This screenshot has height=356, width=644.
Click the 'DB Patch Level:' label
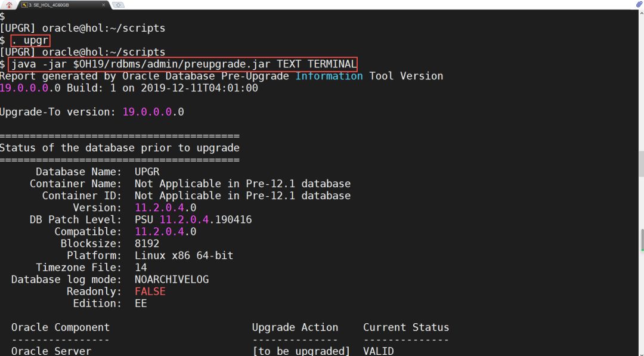click(x=76, y=219)
